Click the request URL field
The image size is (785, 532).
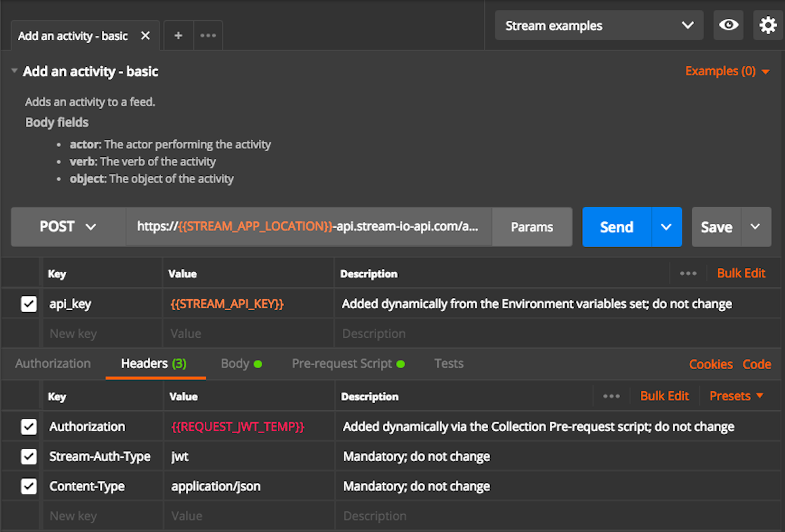point(307,227)
